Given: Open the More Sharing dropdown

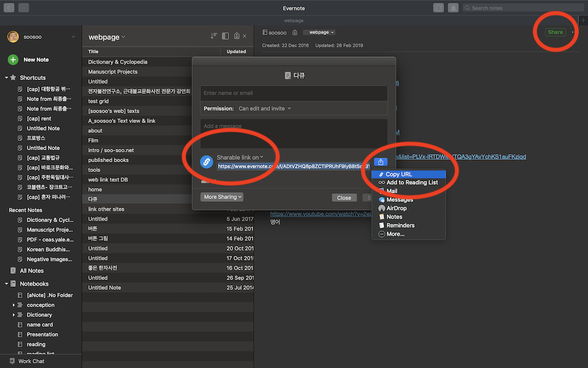Looking at the screenshot, I should tap(222, 197).
